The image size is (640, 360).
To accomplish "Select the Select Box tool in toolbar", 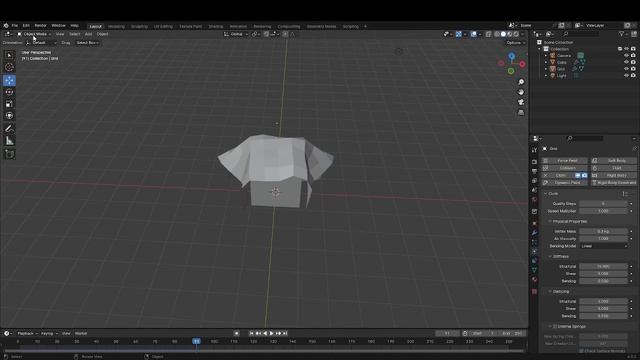I will point(9,55).
